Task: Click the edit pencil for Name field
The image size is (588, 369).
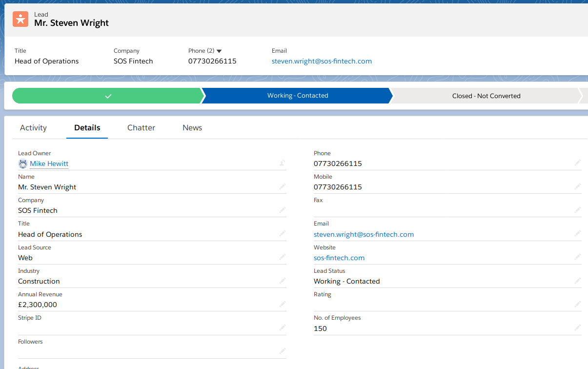Action: (283, 186)
